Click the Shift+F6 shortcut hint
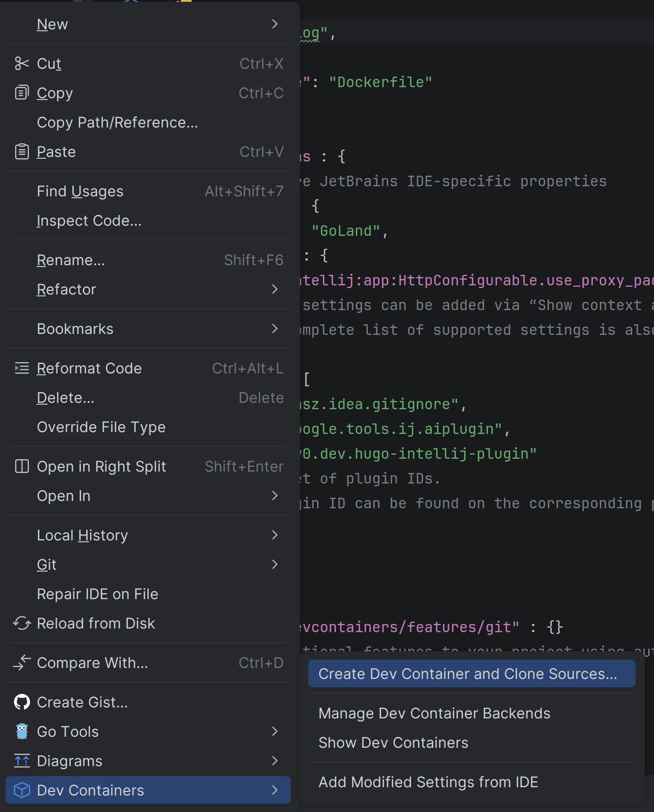654x812 pixels. point(254,260)
